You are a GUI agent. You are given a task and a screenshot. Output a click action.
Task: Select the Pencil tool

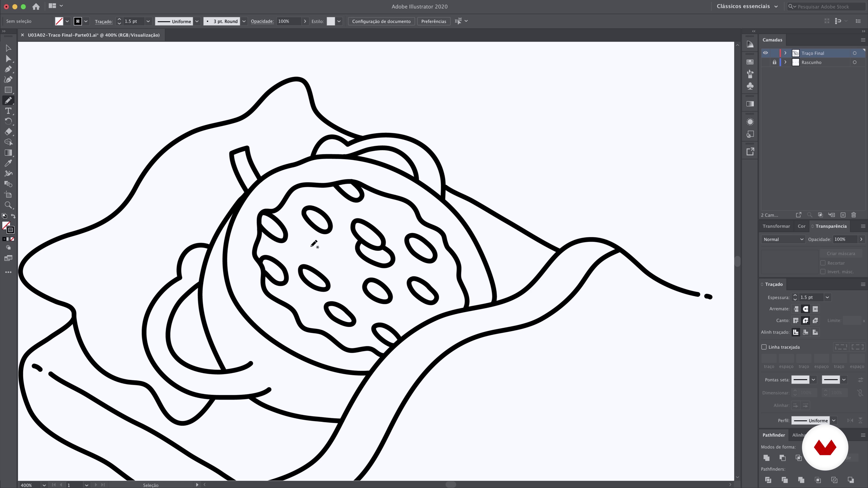[x=8, y=100]
